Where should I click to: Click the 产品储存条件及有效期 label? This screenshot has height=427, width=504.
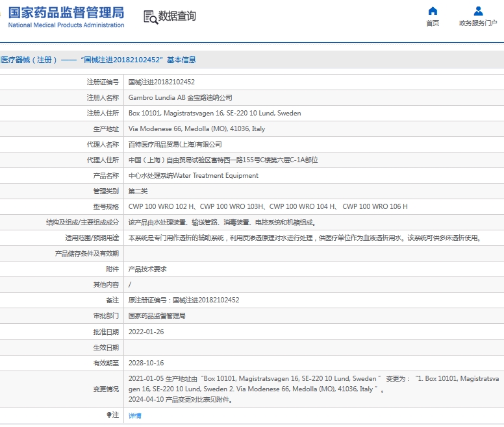[x=87, y=254]
